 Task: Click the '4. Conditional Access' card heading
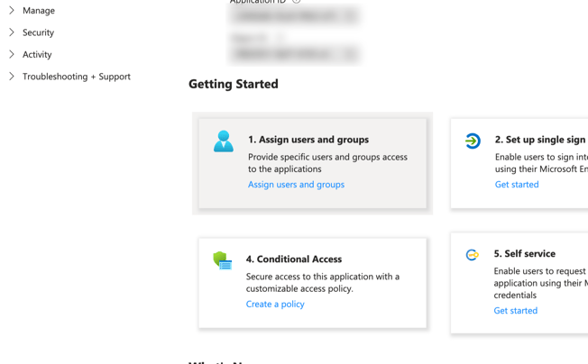coord(293,259)
